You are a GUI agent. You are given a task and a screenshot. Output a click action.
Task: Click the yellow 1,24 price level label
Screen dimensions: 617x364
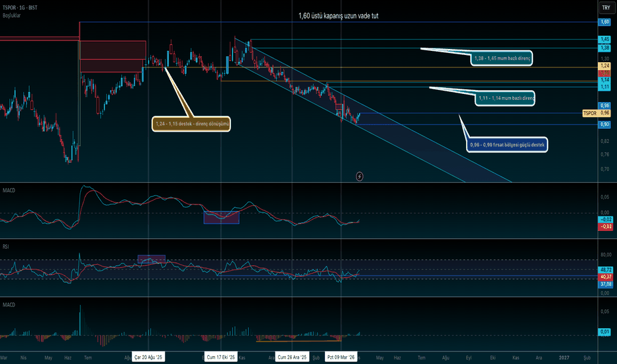tap(604, 66)
